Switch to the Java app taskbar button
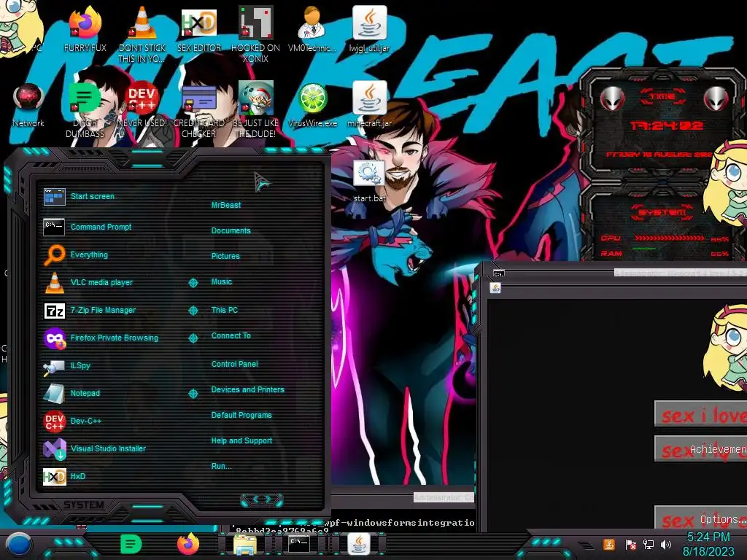 359,544
